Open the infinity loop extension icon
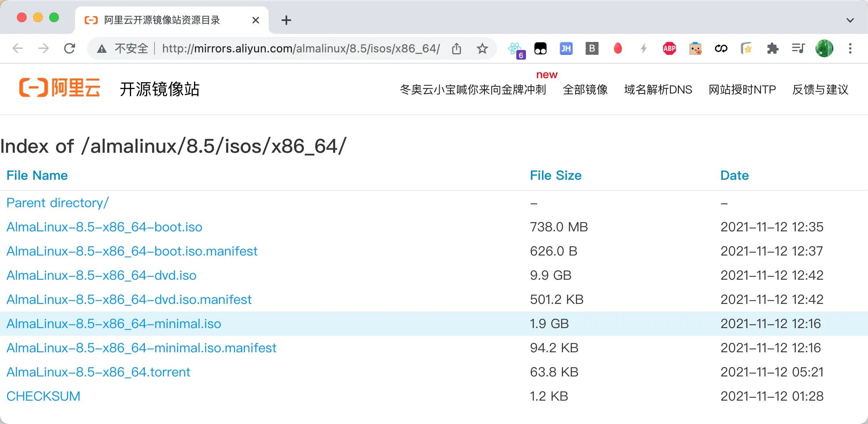This screenshot has width=868, height=424. [x=721, y=49]
